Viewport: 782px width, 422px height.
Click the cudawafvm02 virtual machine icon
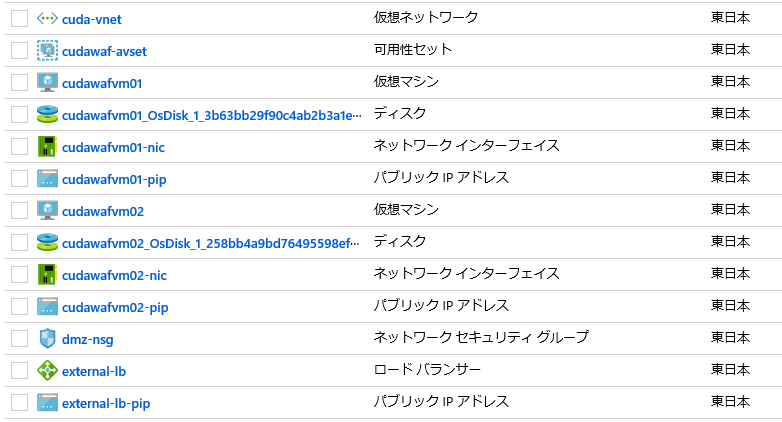point(47,210)
